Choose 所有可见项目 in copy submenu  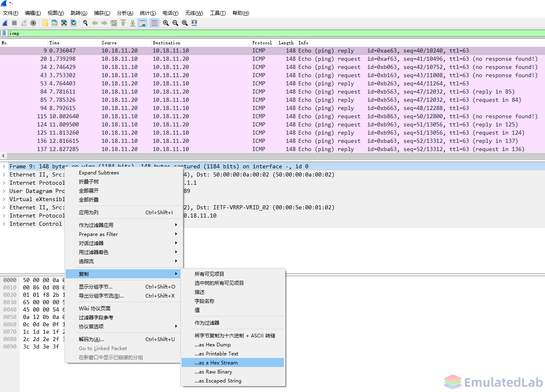pyautogui.click(x=232, y=274)
